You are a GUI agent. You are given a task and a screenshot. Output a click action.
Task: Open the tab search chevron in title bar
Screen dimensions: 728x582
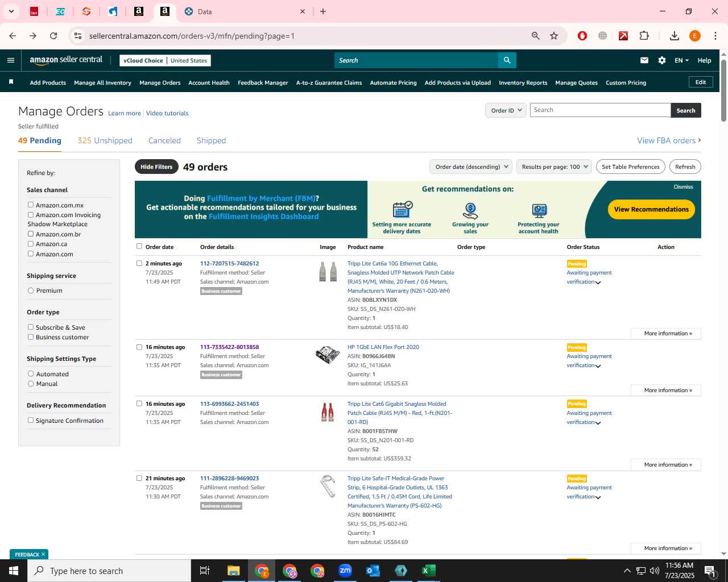(11, 11)
